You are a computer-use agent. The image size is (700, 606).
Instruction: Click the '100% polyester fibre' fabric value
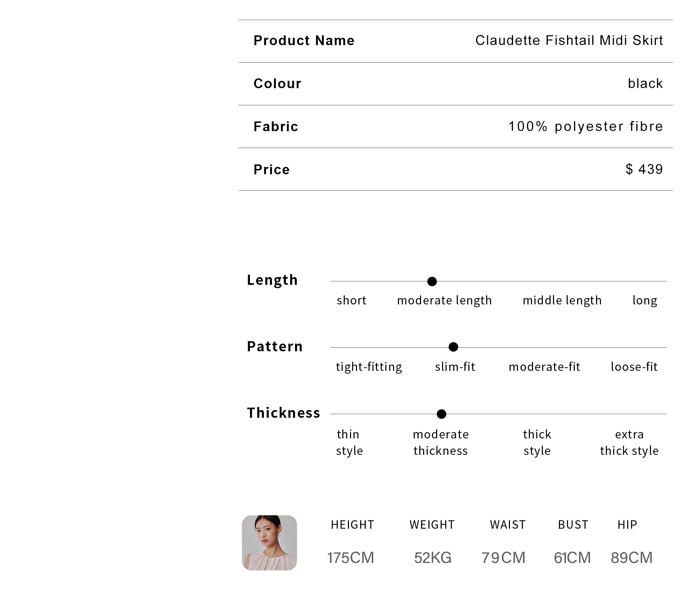(x=586, y=127)
